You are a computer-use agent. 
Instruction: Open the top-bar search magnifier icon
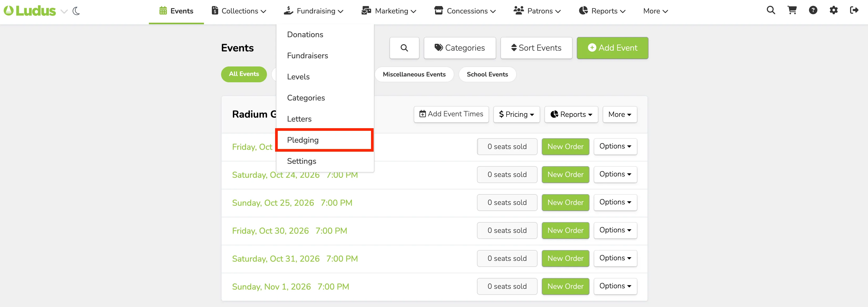coord(771,10)
